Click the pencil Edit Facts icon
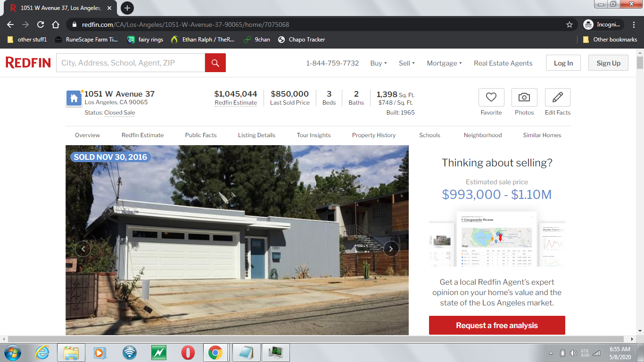 pyautogui.click(x=558, y=98)
